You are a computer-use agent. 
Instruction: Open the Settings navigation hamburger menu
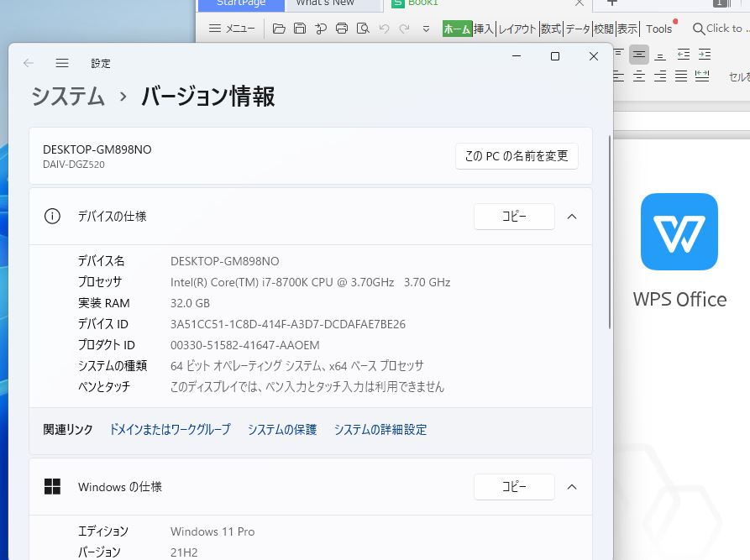[62, 63]
